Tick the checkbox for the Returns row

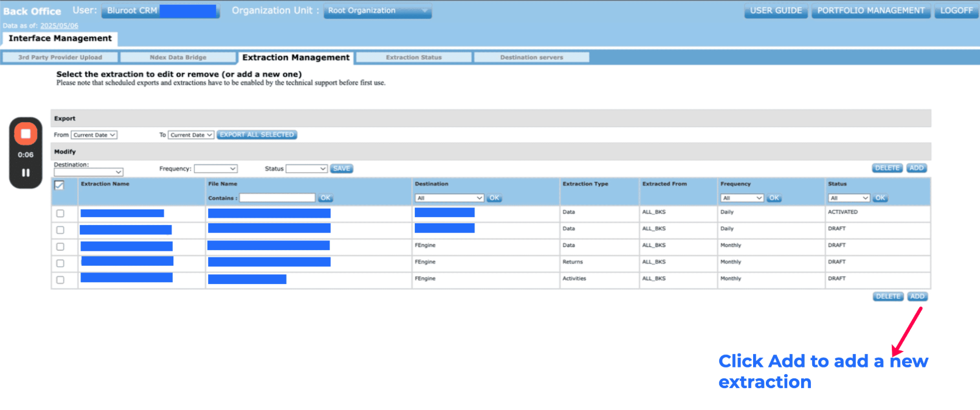point(60,263)
